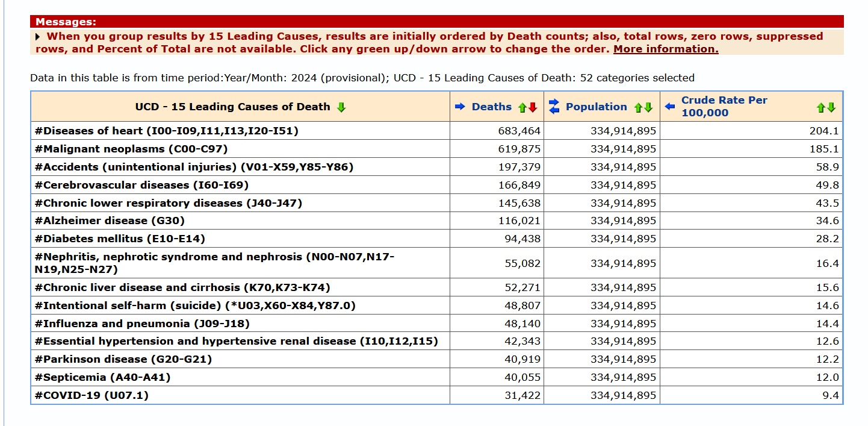Image resolution: width=868 pixels, height=426 pixels.
Task: Select Intentional self-harm (suicide) row label
Action: pyautogui.click(x=195, y=305)
